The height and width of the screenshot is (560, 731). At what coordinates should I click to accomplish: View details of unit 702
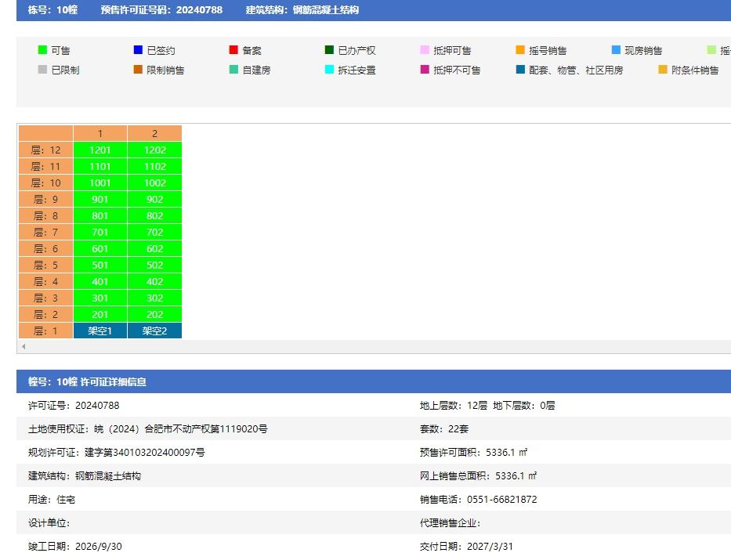tap(155, 232)
